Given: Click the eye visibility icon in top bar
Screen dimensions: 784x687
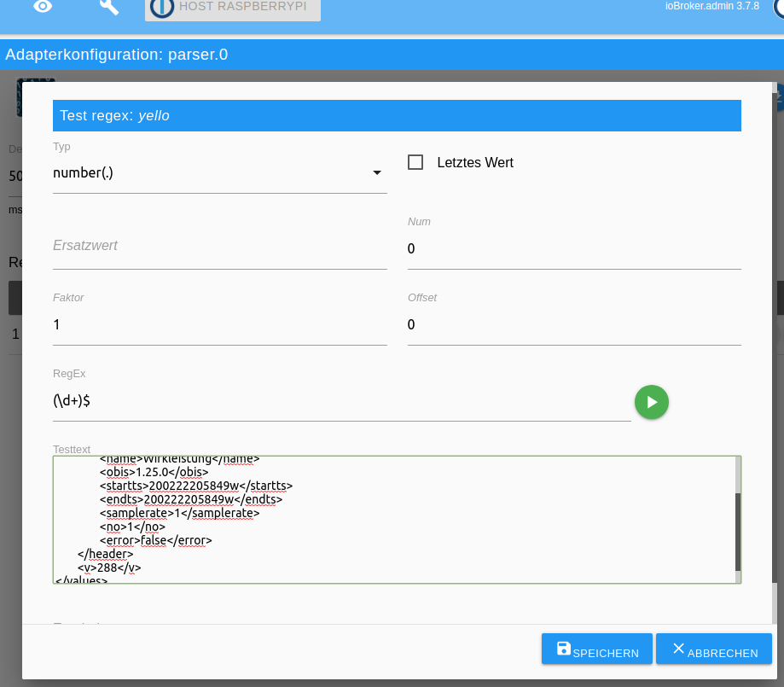Looking at the screenshot, I should [x=43, y=6].
